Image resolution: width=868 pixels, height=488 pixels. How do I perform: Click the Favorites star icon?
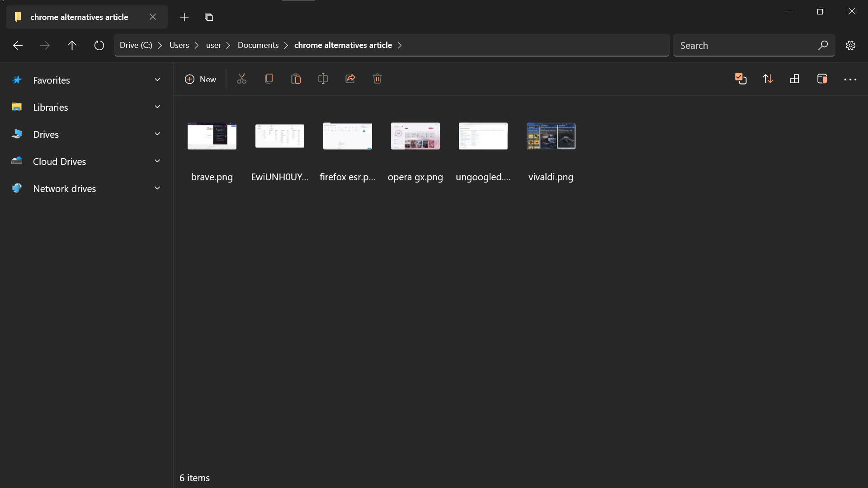coord(17,80)
